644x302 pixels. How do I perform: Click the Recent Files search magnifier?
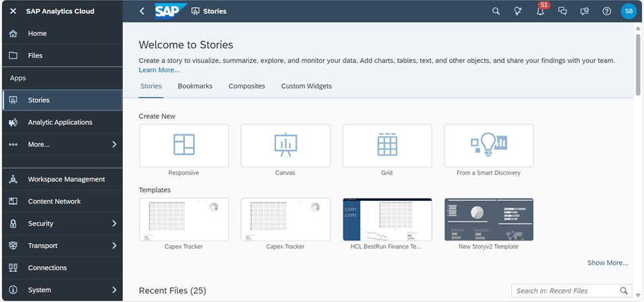(624, 291)
